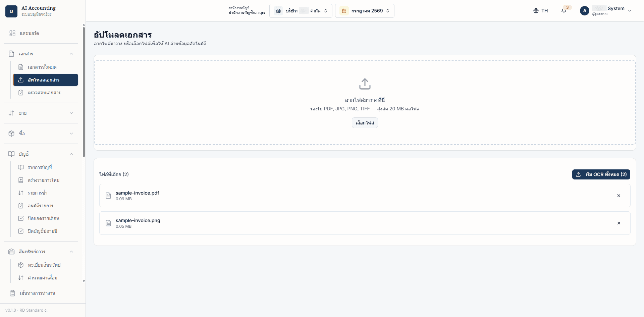Click the box icon beside ทะเบียนสินทรัพย์

click(x=21, y=265)
